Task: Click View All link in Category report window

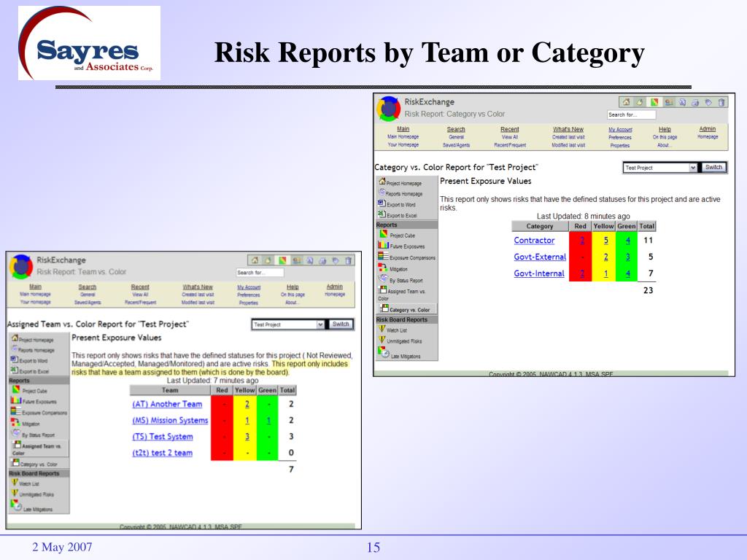Action: pos(510,137)
